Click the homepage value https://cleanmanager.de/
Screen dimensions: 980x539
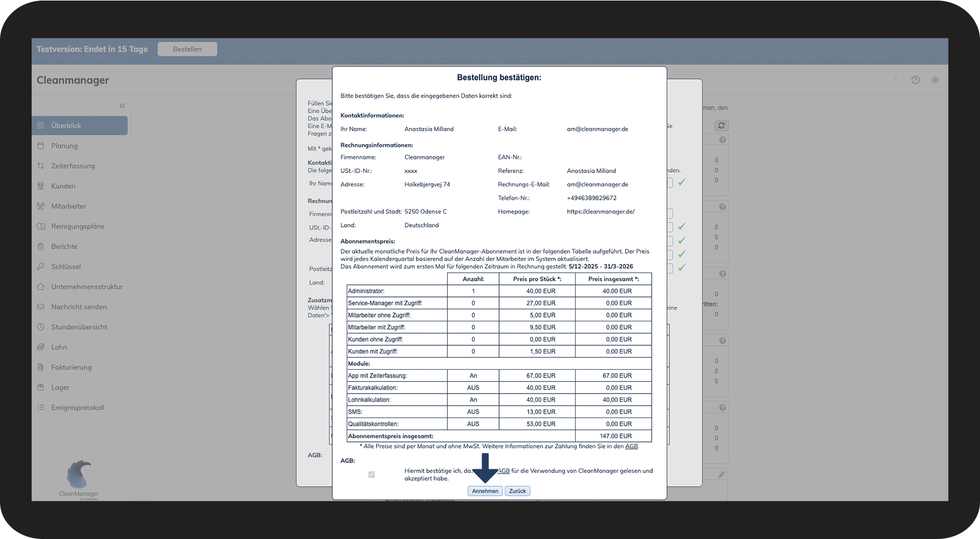(x=601, y=211)
